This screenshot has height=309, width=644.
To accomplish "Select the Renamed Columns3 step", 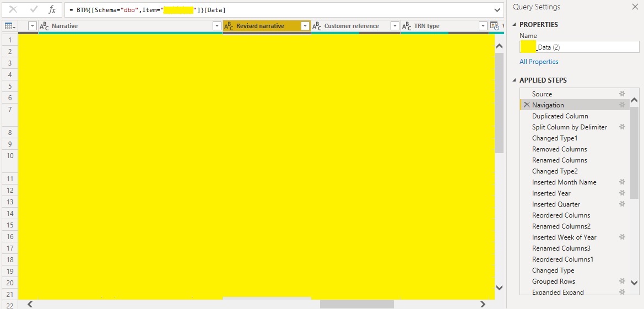I will [575, 248].
